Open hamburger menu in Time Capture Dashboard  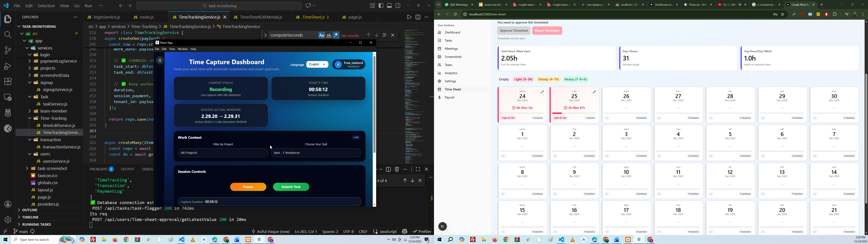point(160,61)
